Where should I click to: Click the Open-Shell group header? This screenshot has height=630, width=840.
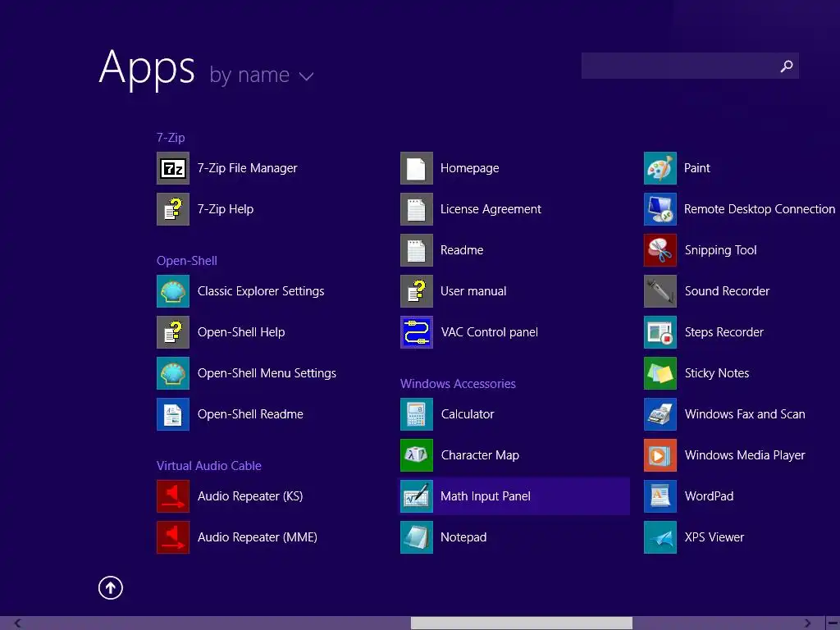(x=186, y=261)
